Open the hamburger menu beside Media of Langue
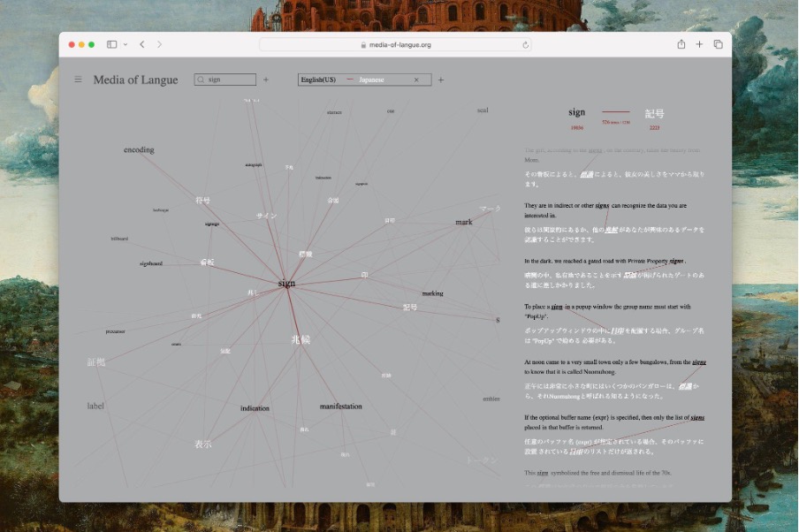799x532 pixels. tap(78, 80)
